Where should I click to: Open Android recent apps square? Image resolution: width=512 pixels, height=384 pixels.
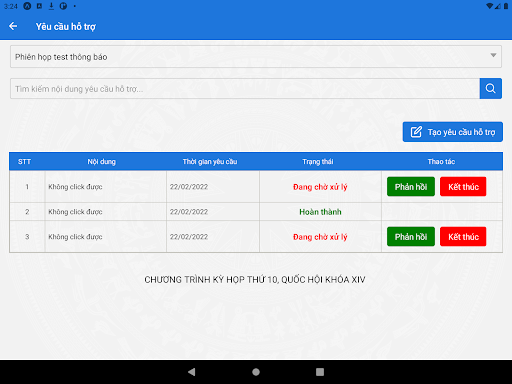320,372
